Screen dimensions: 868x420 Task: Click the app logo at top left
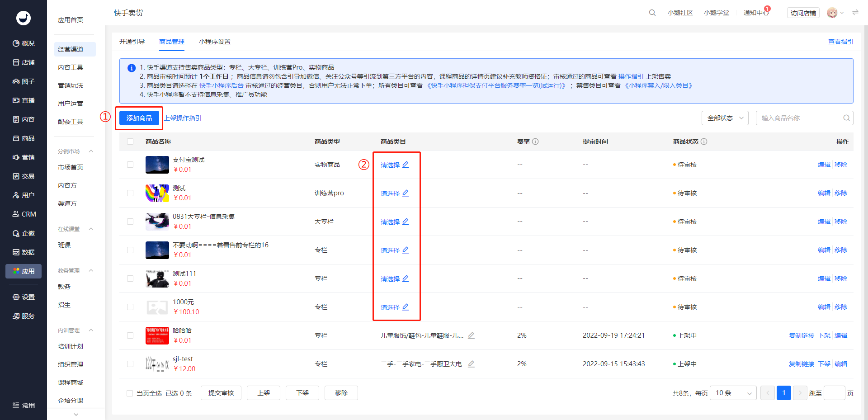coord(24,18)
